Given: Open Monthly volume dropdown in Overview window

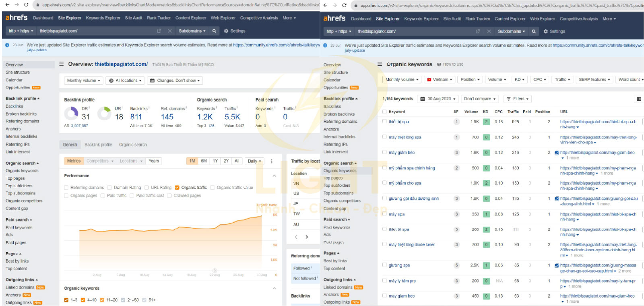Looking at the screenshot, I should coord(83,81).
